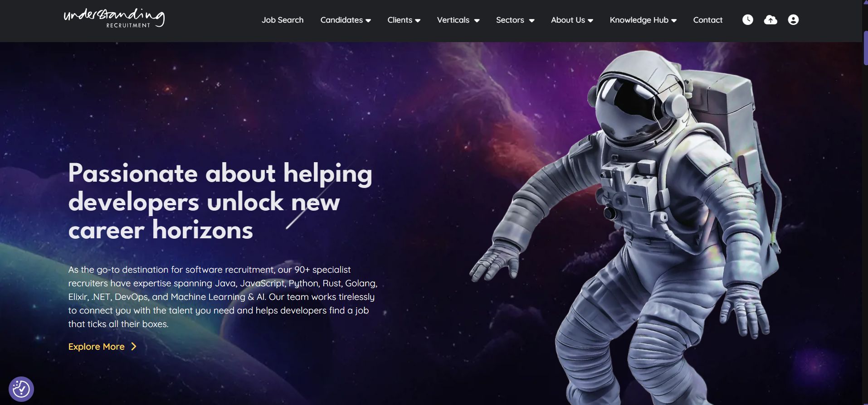This screenshot has width=868, height=405.
Task: Click the caret icon next to Candidates
Action: click(x=368, y=20)
